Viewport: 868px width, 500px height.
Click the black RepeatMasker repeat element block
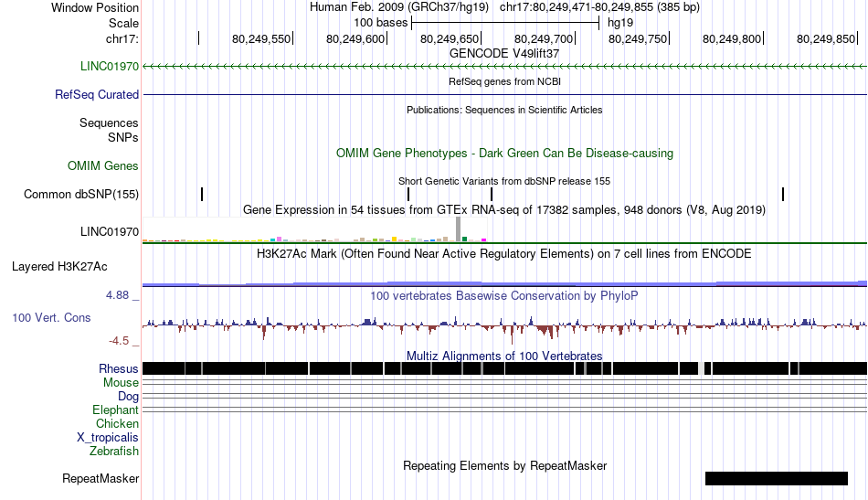coord(776,478)
